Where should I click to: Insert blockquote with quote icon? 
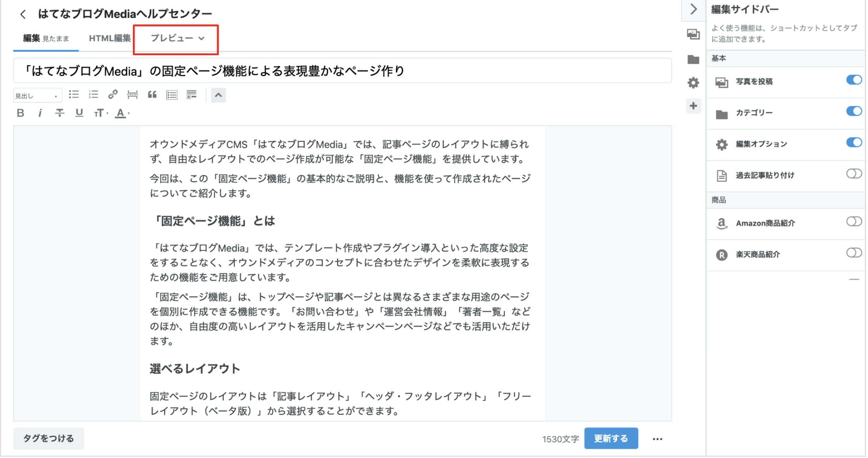click(x=152, y=94)
